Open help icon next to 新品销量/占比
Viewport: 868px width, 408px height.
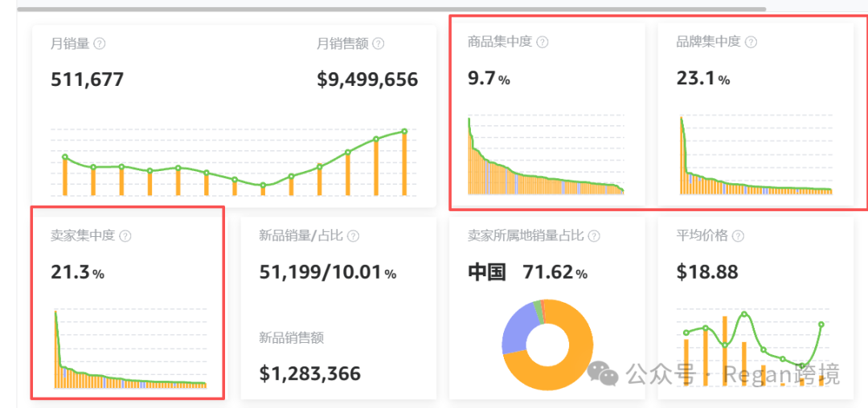pyautogui.click(x=354, y=236)
